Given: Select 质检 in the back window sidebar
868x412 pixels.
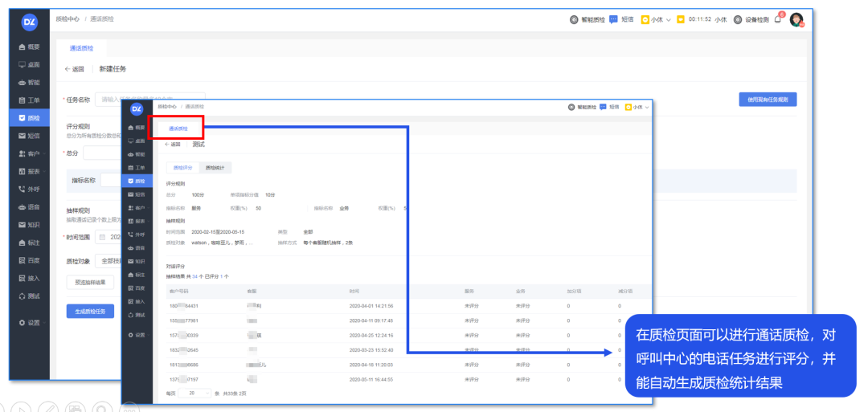Looking at the screenshot, I should (x=30, y=118).
